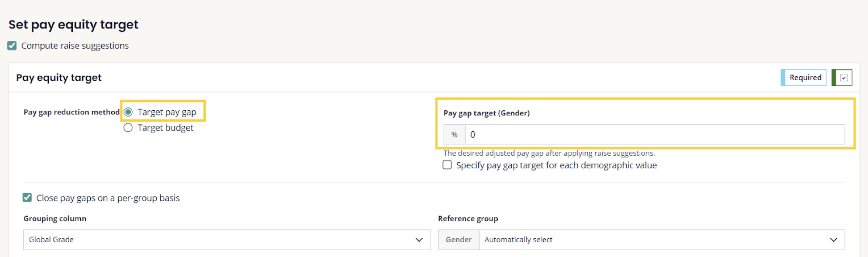The image size is (868, 257).
Task: Click the Grouping column field label
Action: pyautogui.click(x=55, y=219)
